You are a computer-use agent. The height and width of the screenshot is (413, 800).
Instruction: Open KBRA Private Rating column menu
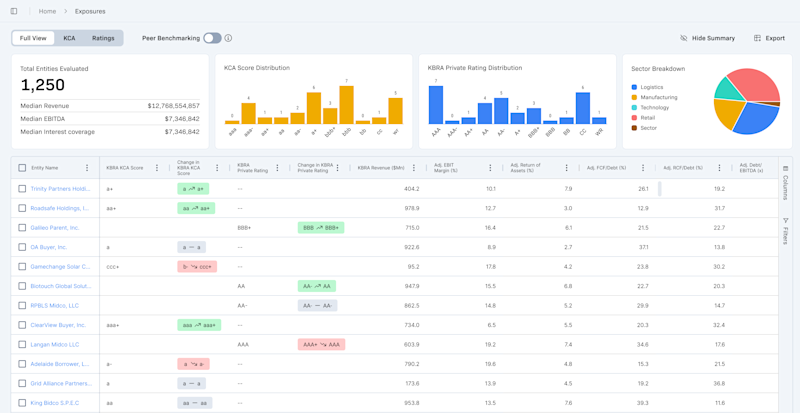[277, 168]
